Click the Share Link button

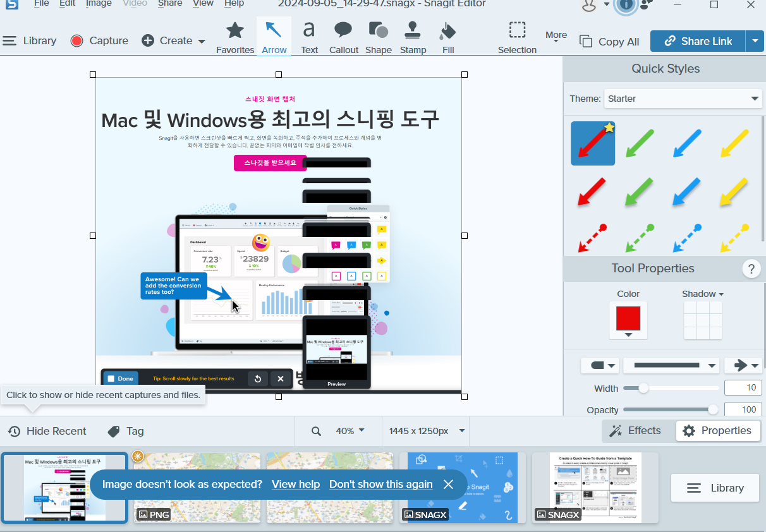point(698,41)
